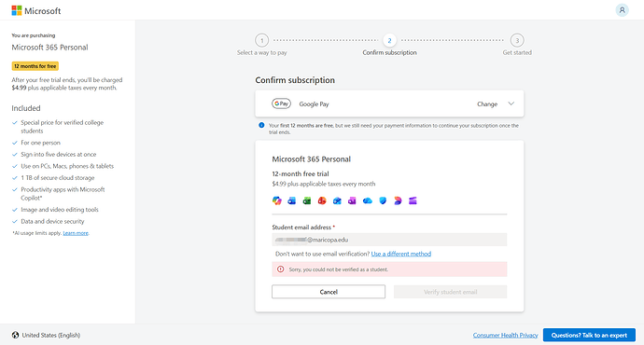Click the Defender shield icon

(x=383, y=200)
